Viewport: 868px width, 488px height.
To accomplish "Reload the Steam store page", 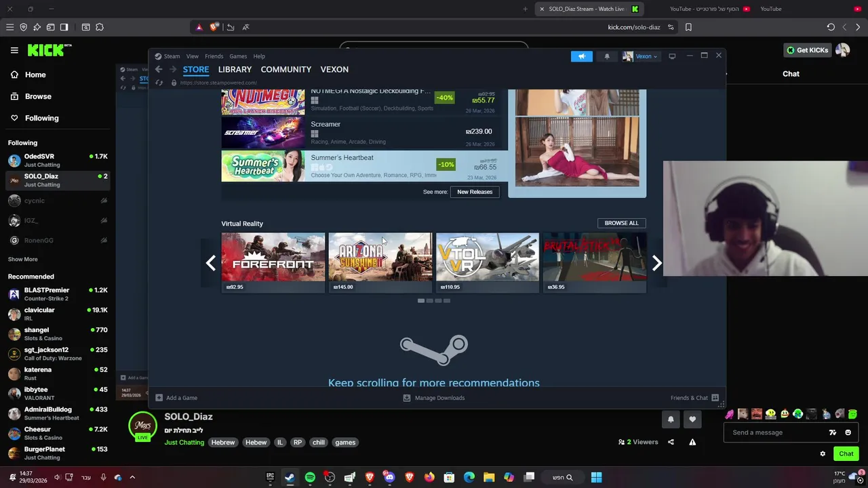I will [x=159, y=83].
